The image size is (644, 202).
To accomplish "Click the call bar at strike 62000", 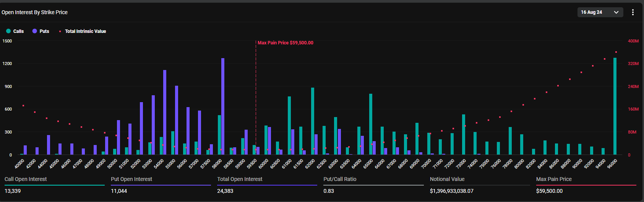I will pyautogui.click(x=313, y=121).
